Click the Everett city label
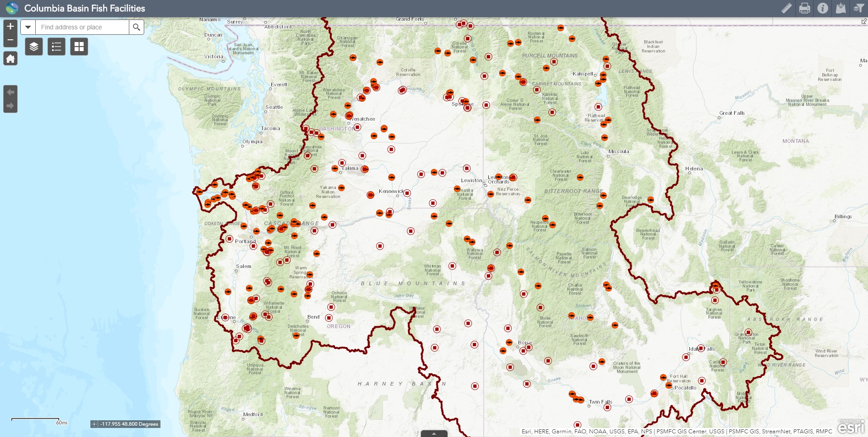 (x=279, y=85)
